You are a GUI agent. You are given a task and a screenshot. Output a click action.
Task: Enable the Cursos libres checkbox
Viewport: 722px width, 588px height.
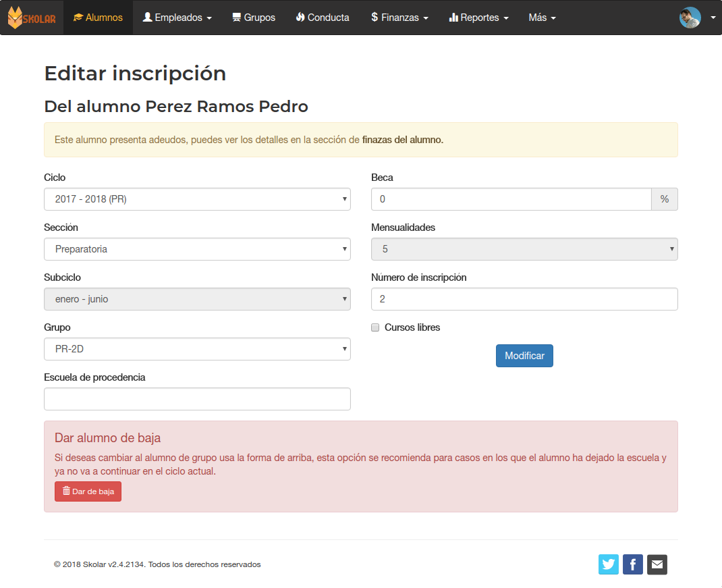[x=375, y=327]
